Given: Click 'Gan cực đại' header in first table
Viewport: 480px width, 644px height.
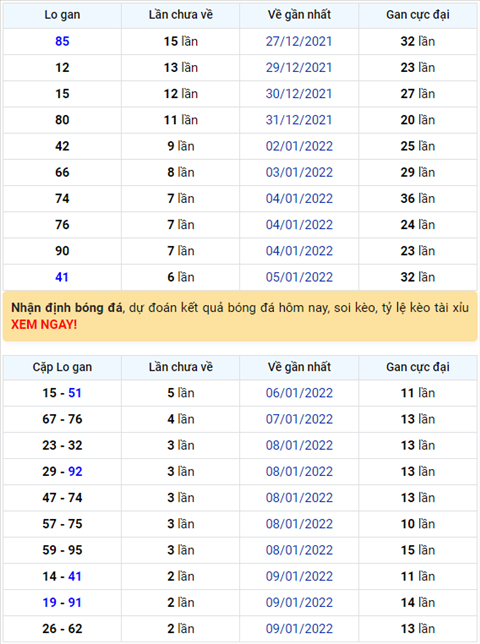Looking at the screenshot, I should [x=418, y=15].
